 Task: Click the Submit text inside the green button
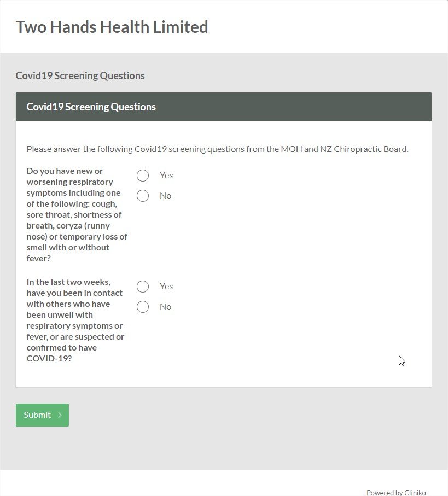(37, 415)
